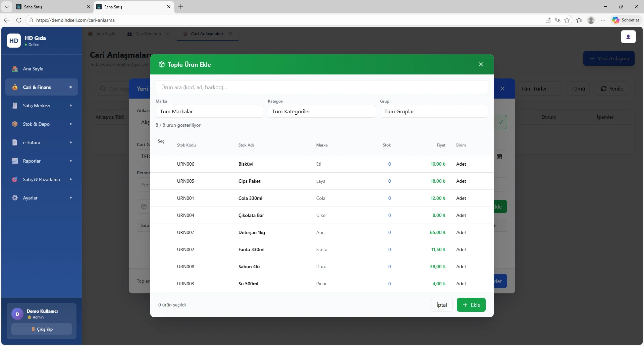Focus the Ürün ara search field

321,87
